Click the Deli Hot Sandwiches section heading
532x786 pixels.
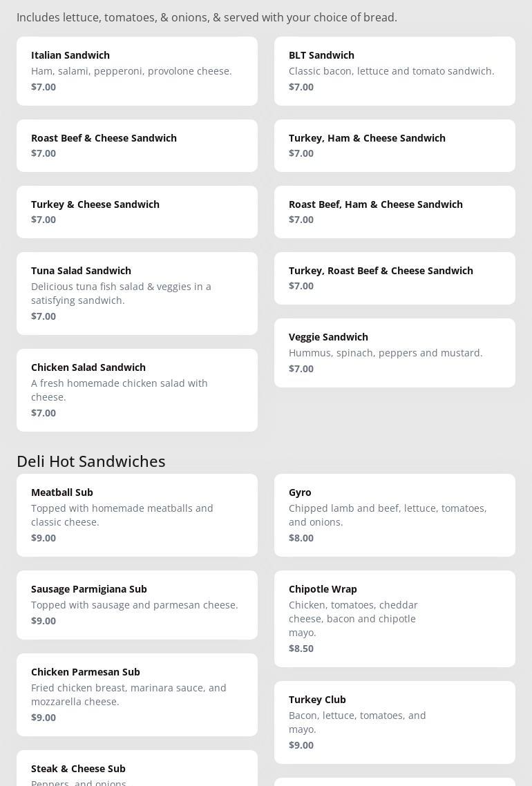click(x=91, y=461)
